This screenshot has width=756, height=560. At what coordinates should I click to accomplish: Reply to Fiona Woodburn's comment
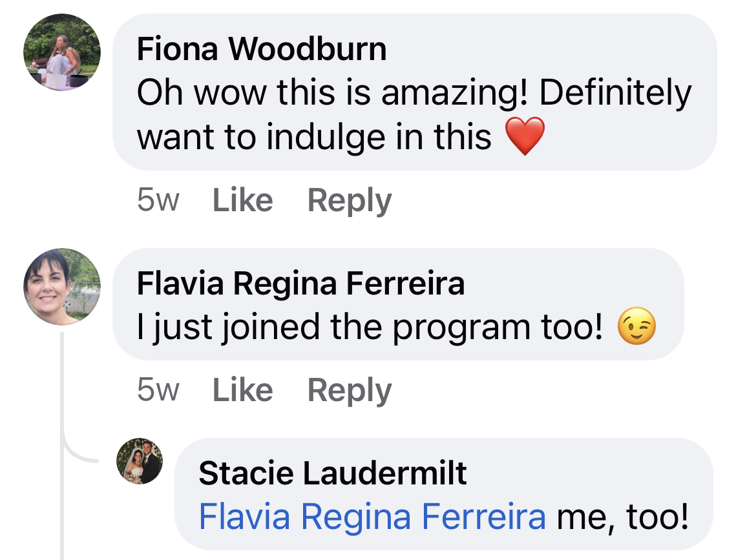[350, 200]
